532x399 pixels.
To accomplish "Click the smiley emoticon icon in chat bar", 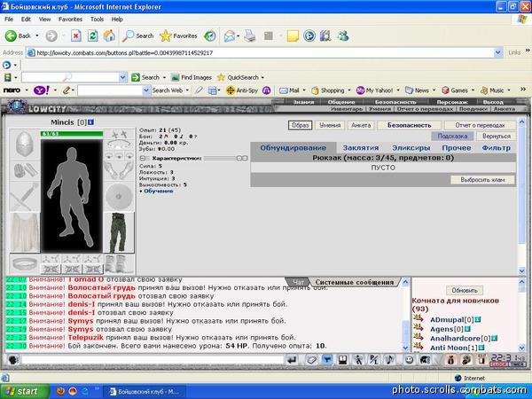I will point(409,359).
